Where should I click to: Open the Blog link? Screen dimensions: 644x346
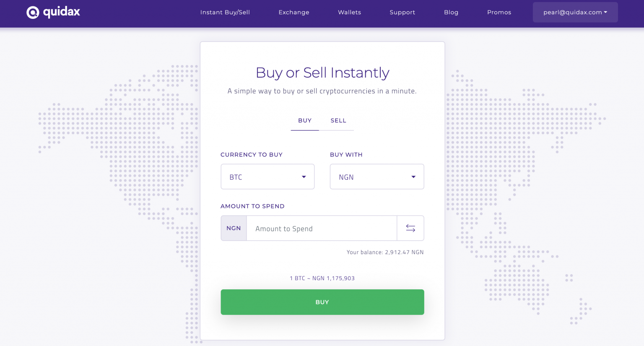point(451,12)
